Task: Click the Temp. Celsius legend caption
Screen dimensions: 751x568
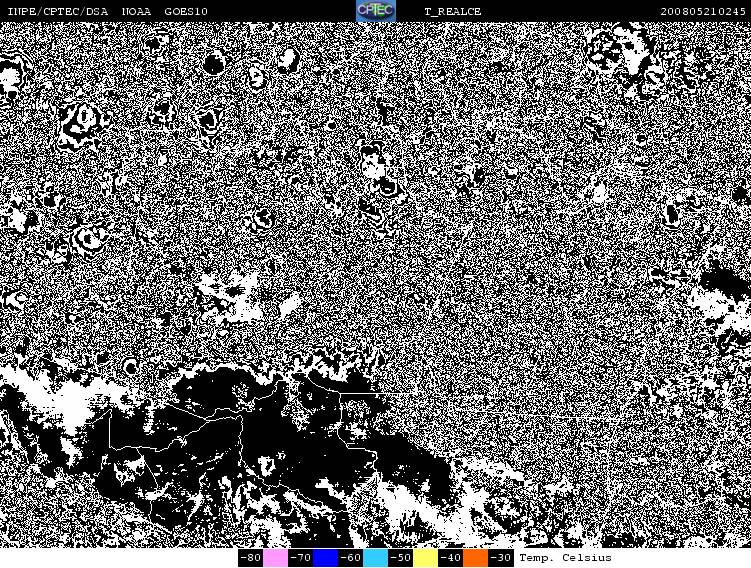Action: [565, 558]
